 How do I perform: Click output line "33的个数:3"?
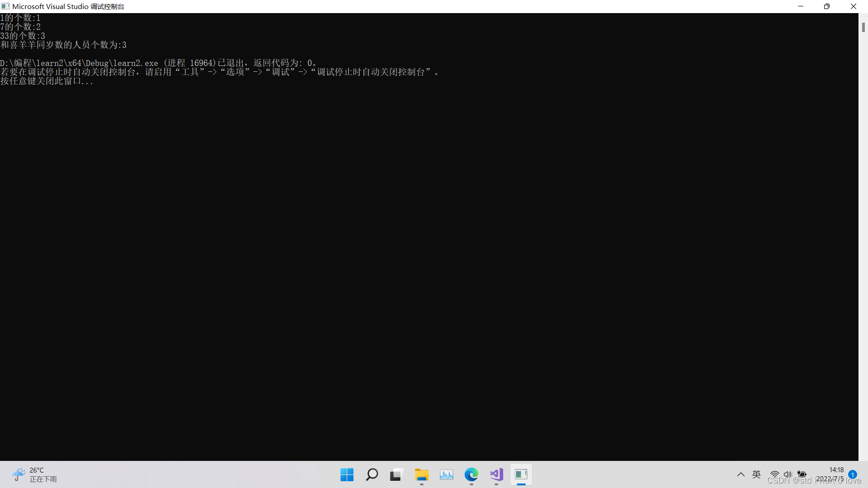click(x=23, y=36)
